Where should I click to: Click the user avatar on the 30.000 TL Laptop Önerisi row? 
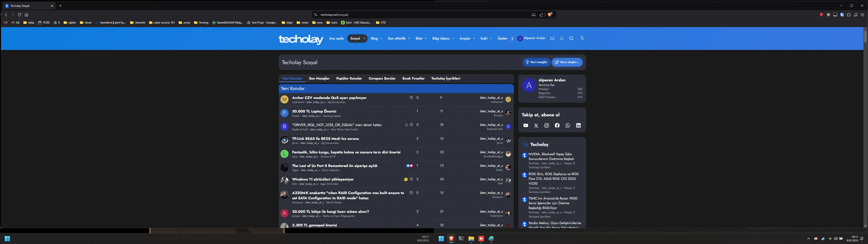[284, 113]
